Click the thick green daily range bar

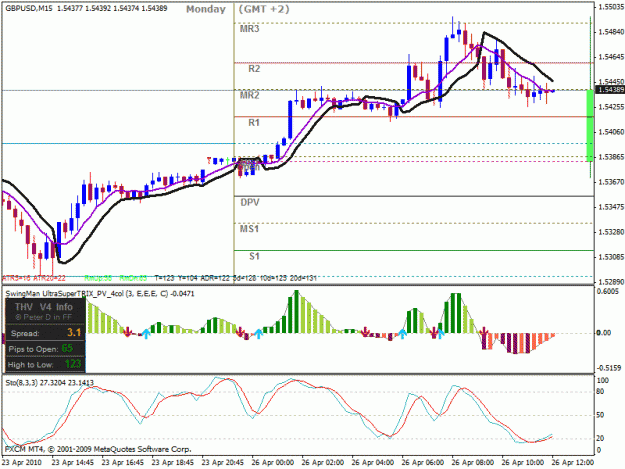pyautogui.click(x=590, y=126)
